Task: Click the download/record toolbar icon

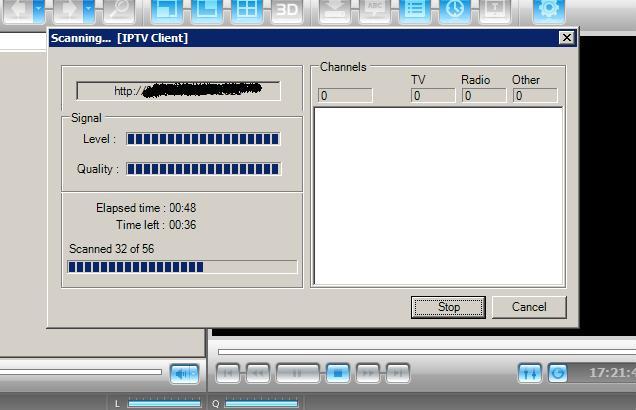Action: [x=337, y=11]
